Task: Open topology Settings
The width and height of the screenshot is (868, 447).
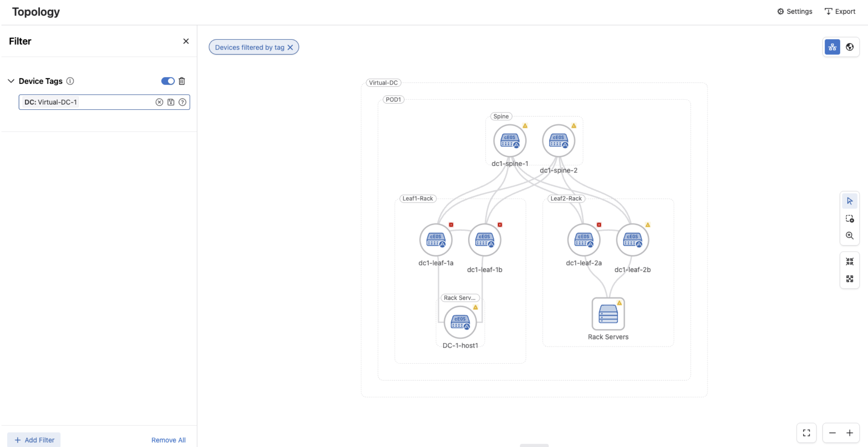Action: tap(795, 11)
